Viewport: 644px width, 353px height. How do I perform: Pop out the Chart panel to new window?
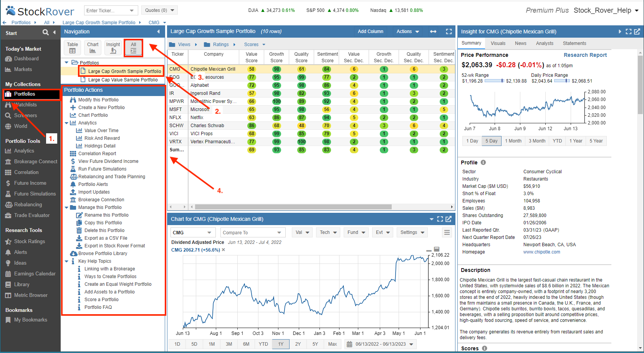(x=448, y=219)
